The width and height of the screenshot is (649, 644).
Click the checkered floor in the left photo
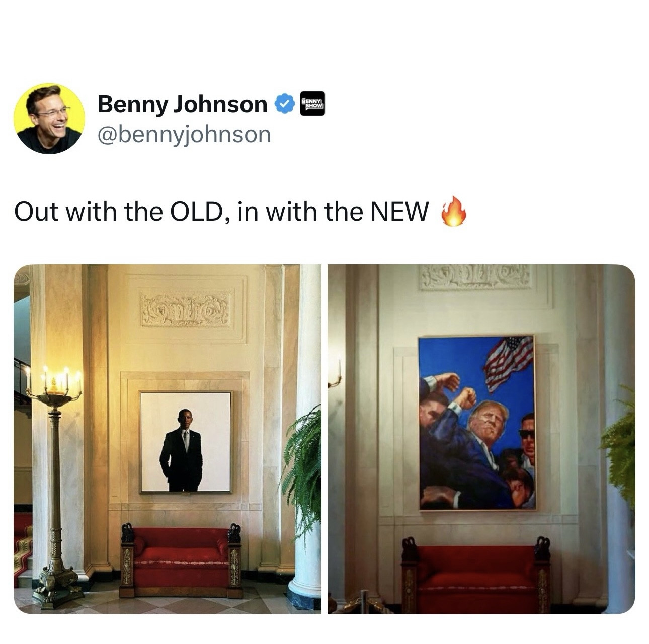(166, 603)
